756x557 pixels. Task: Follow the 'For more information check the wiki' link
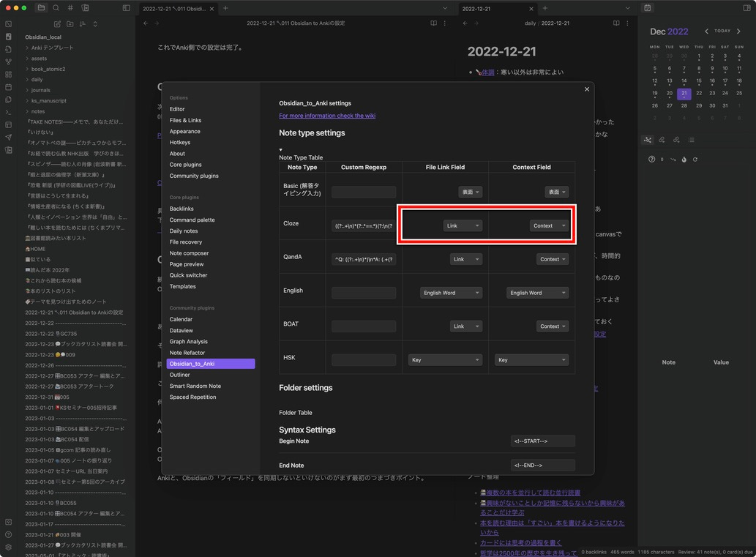coord(327,116)
